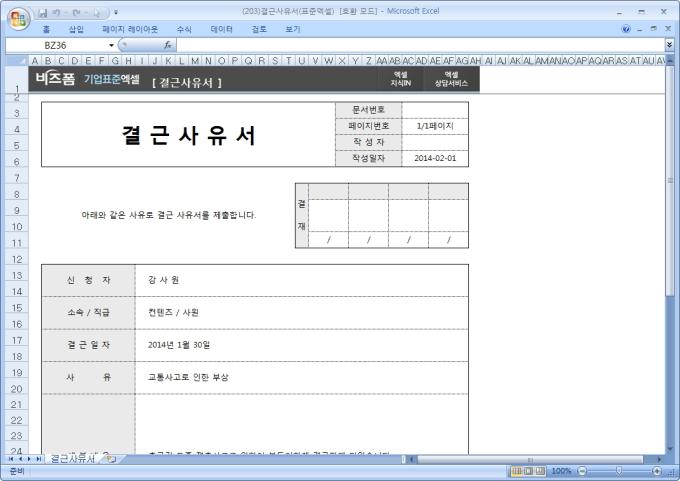Screen dimensions: 680x481
Task: Open Excel Help question mark icon
Action: point(626,29)
